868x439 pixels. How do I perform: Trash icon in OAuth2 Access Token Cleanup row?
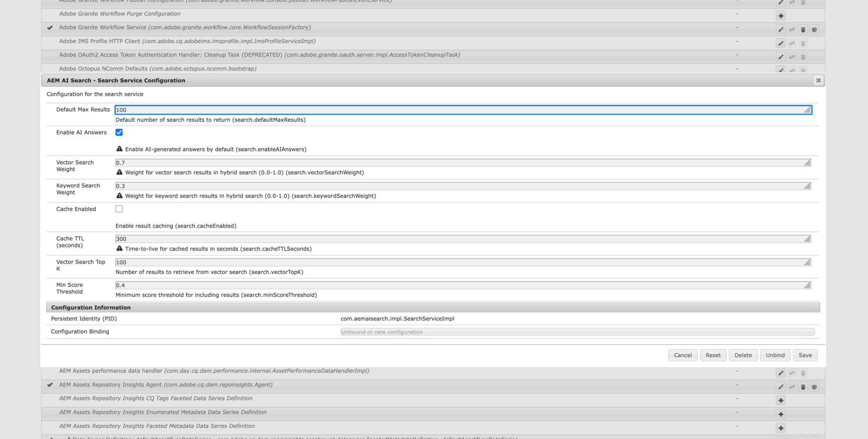click(x=803, y=57)
